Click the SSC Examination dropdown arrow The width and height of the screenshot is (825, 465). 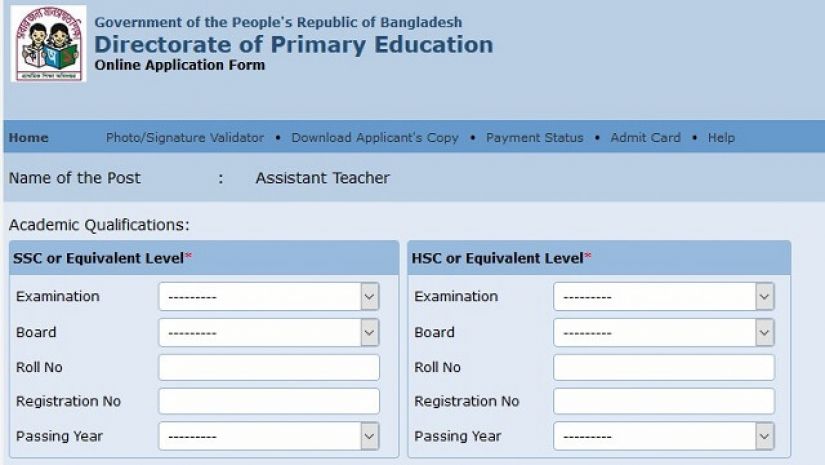point(369,297)
